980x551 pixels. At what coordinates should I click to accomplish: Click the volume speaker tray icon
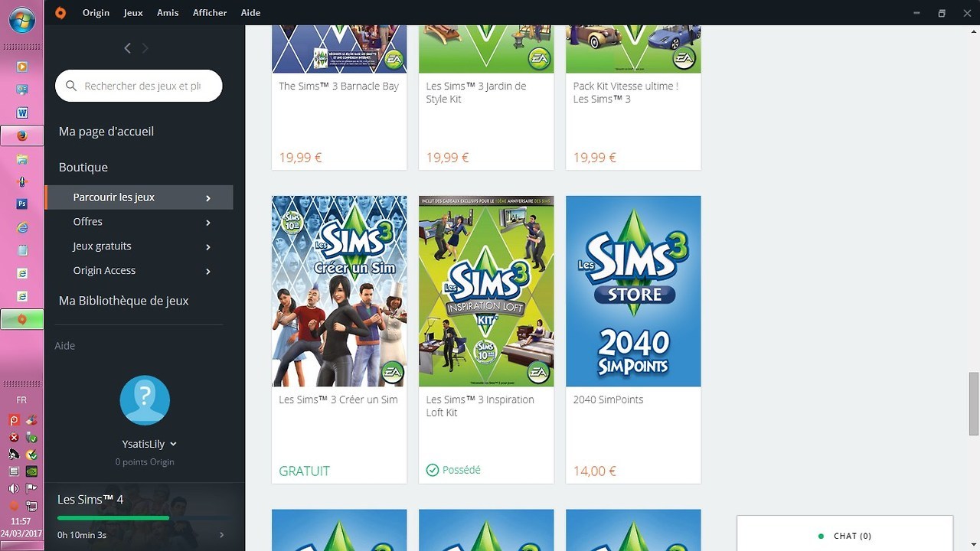pyautogui.click(x=14, y=488)
